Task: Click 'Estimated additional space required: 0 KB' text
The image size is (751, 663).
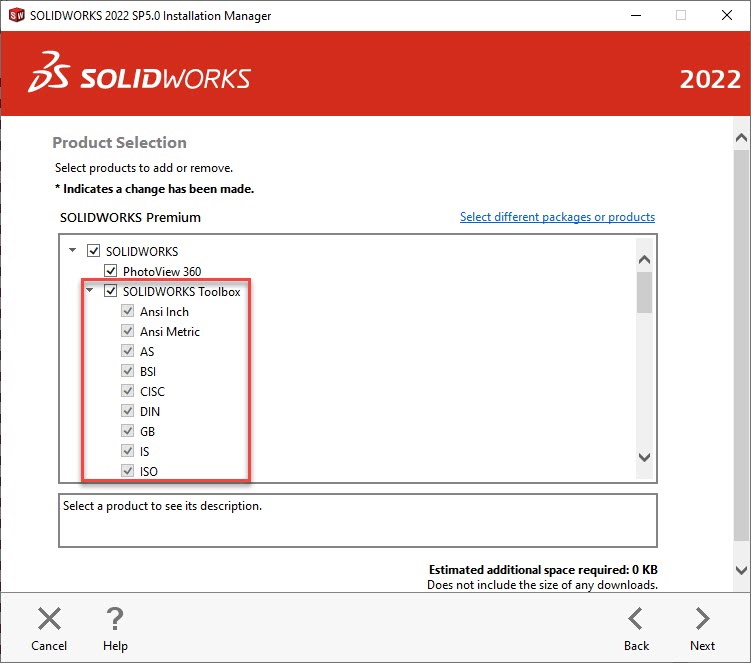Action: click(x=543, y=570)
